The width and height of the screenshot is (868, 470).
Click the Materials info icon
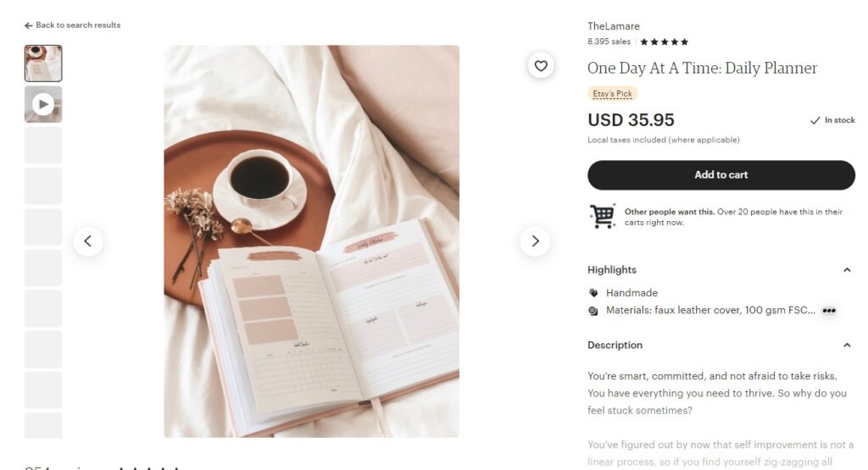pyautogui.click(x=593, y=311)
